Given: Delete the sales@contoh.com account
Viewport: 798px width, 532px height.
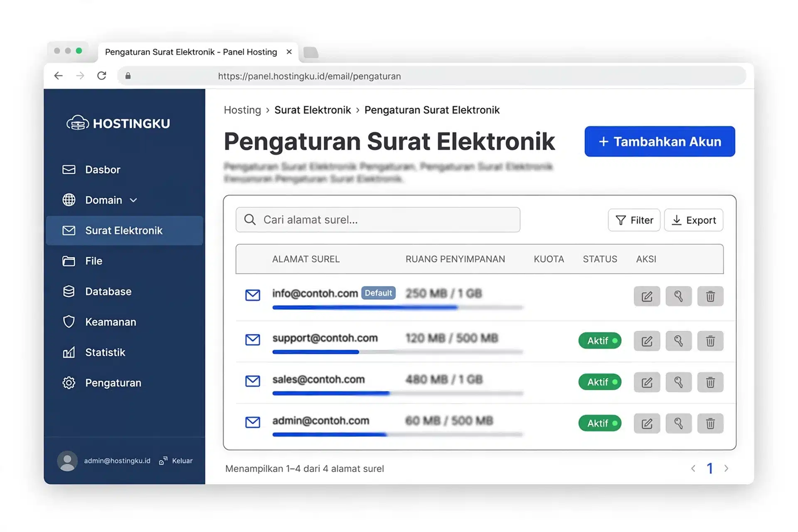Looking at the screenshot, I should point(710,382).
